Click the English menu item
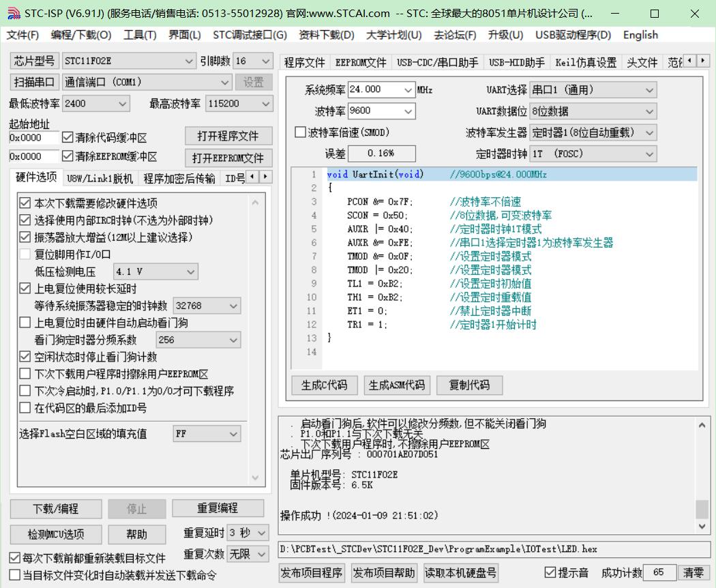 641,35
